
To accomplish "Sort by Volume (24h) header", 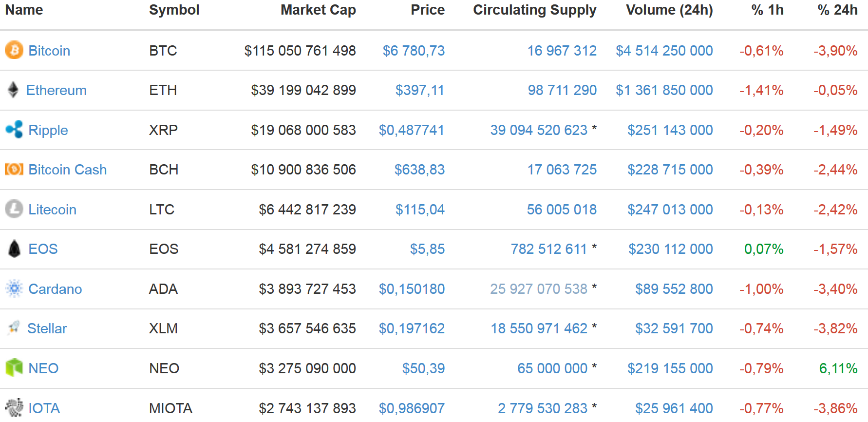I will coord(669,10).
